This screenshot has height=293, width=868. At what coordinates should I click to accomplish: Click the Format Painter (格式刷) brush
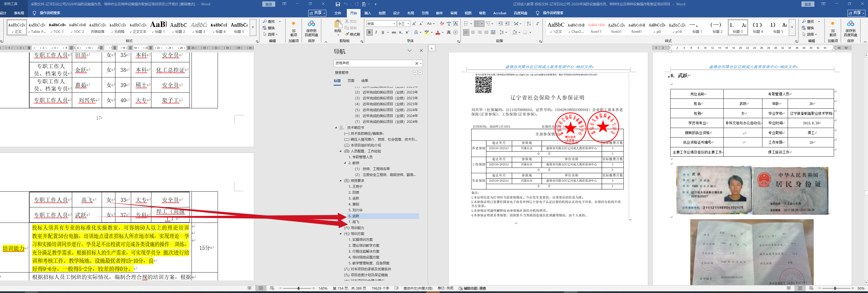click(352, 34)
